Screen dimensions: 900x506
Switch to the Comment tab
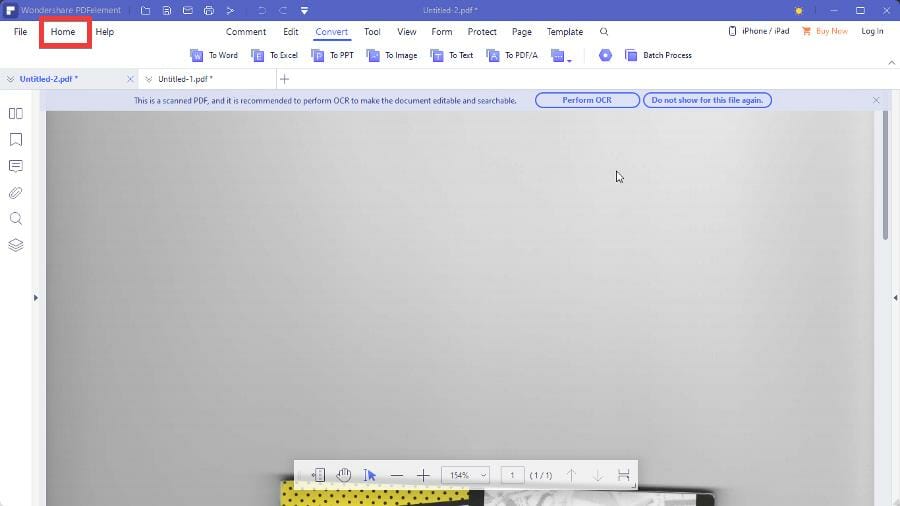coord(246,32)
